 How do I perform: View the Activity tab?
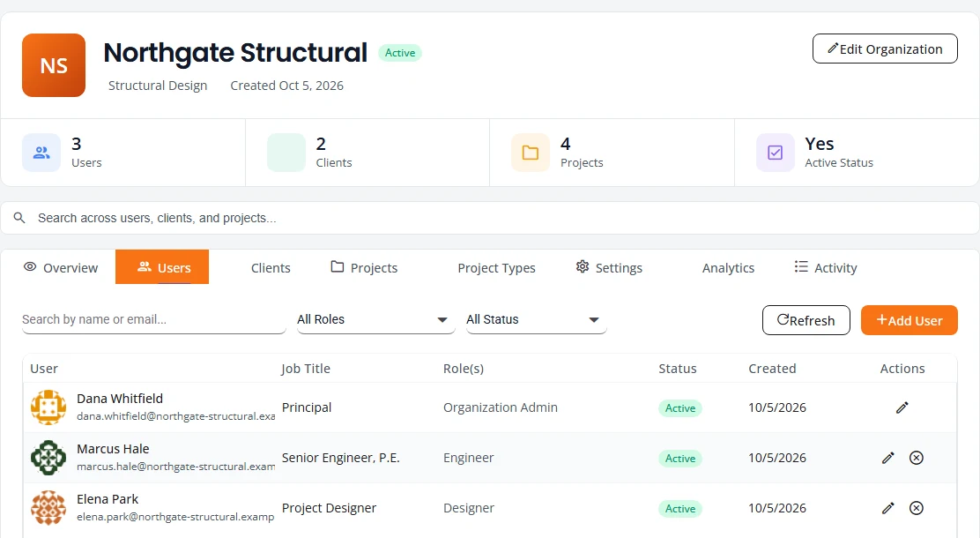coord(826,268)
